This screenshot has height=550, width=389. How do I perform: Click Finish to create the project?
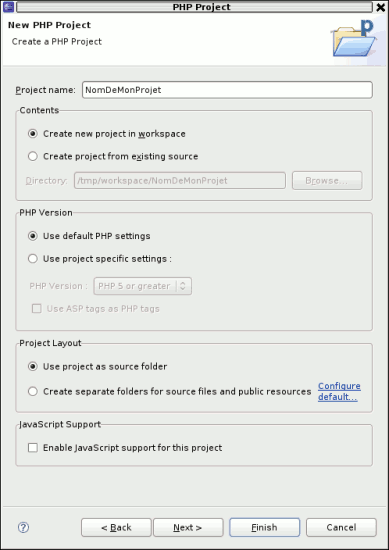[x=264, y=527]
